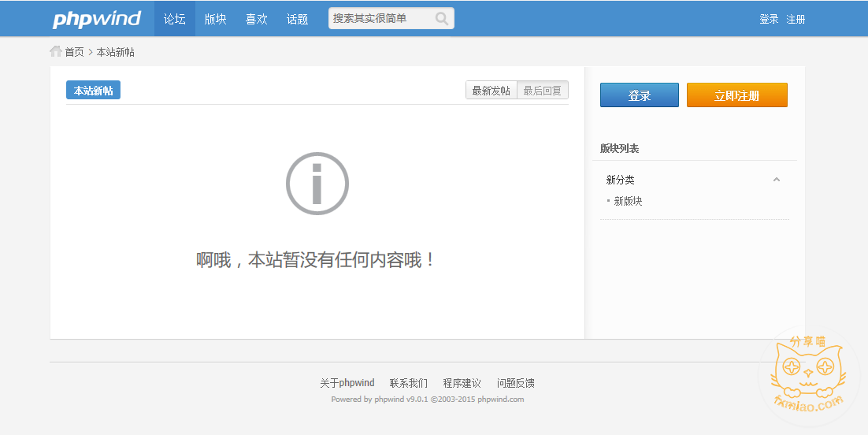Click phpwind.com copyright link

coord(500,399)
